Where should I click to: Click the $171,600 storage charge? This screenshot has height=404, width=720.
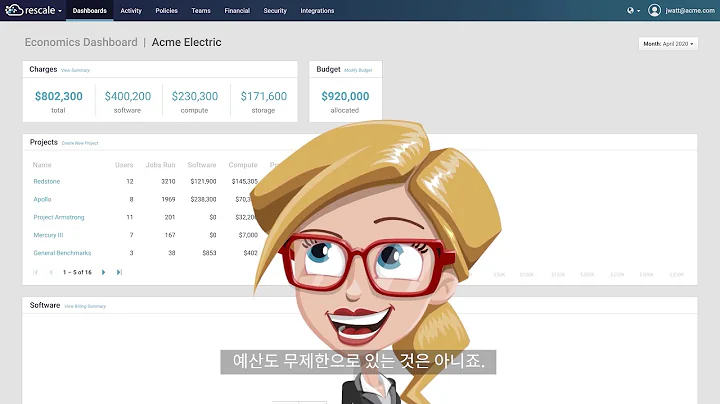264,96
